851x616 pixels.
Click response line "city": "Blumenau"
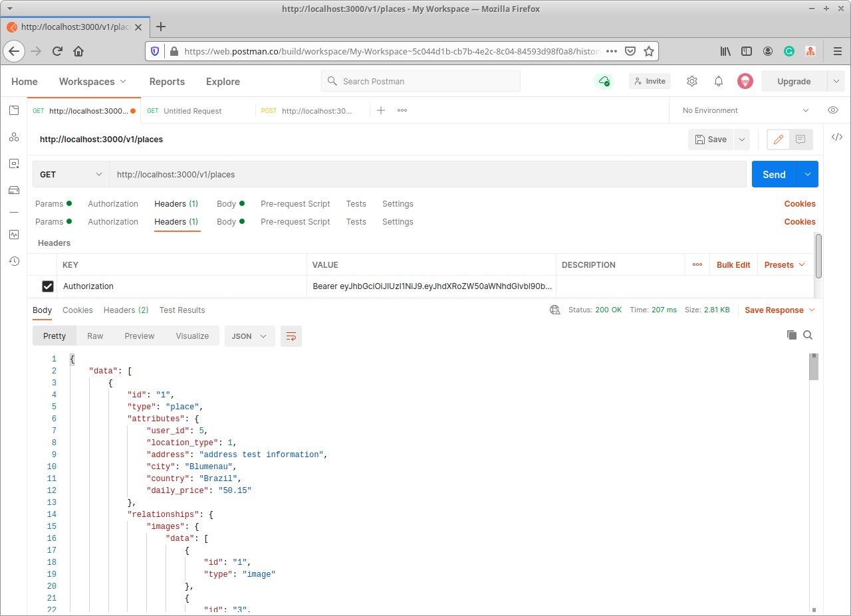coord(191,466)
